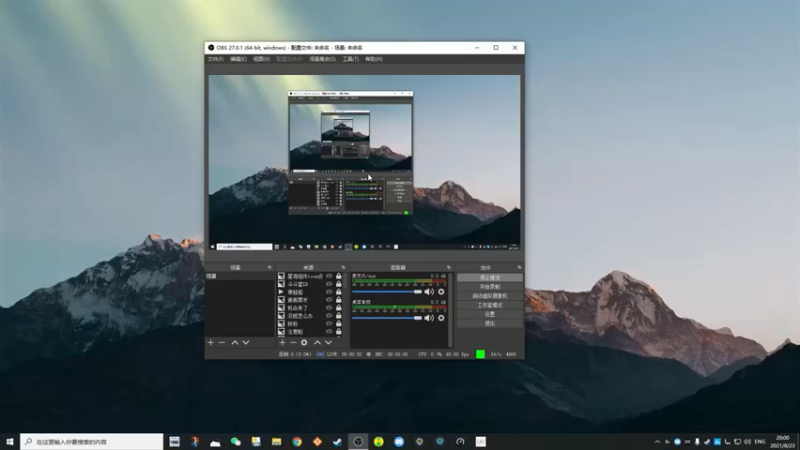Open the 场景集合(S) menu
800x450 pixels.
(x=322, y=59)
